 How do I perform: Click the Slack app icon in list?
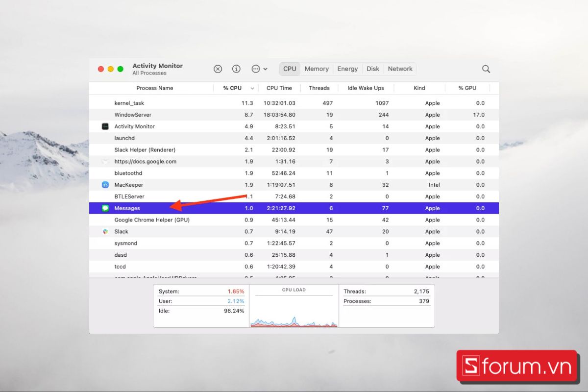pos(105,231)
